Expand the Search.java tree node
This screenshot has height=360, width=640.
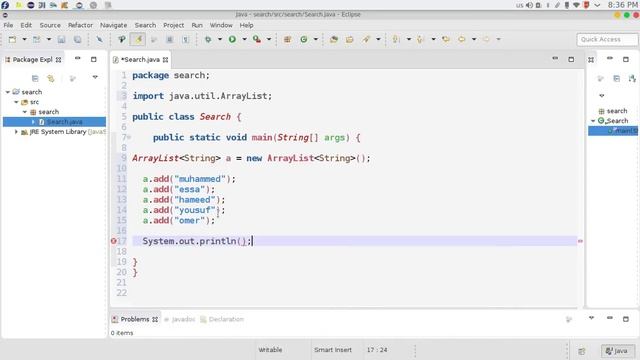[33, 122]
